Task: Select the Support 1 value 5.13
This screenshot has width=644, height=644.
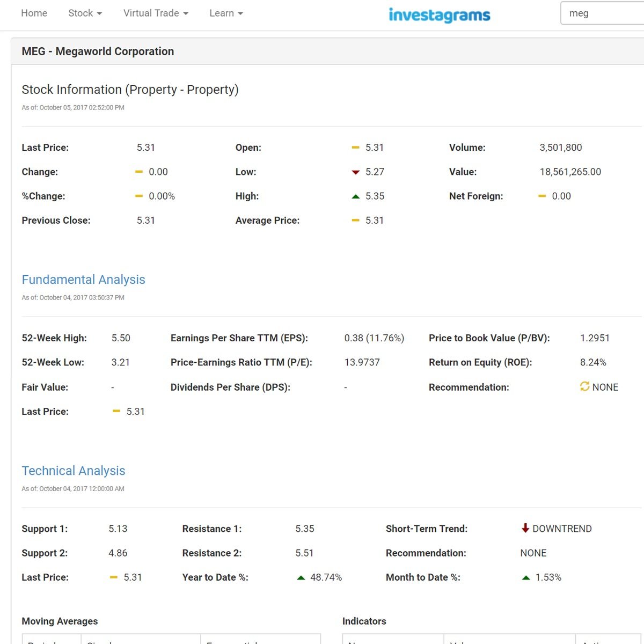Action: point(118,529)
